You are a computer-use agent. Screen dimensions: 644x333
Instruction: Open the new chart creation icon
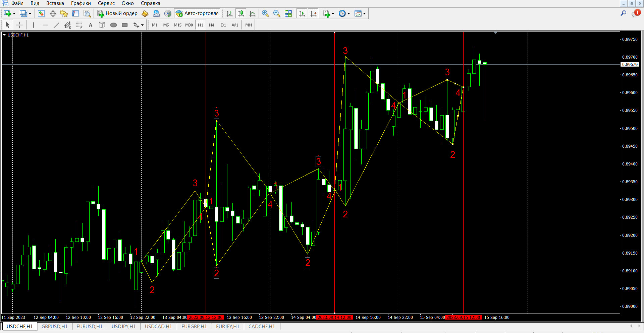tap(7, 13)
